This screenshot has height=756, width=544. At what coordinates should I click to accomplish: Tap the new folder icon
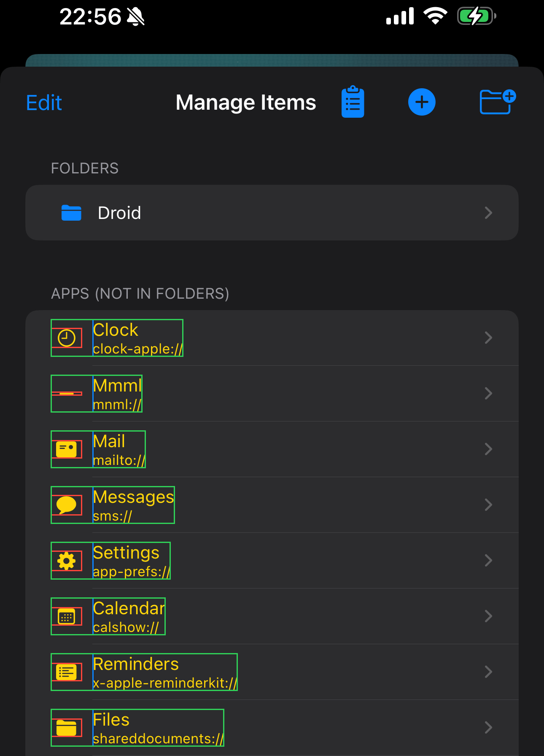tap(497, 101)
